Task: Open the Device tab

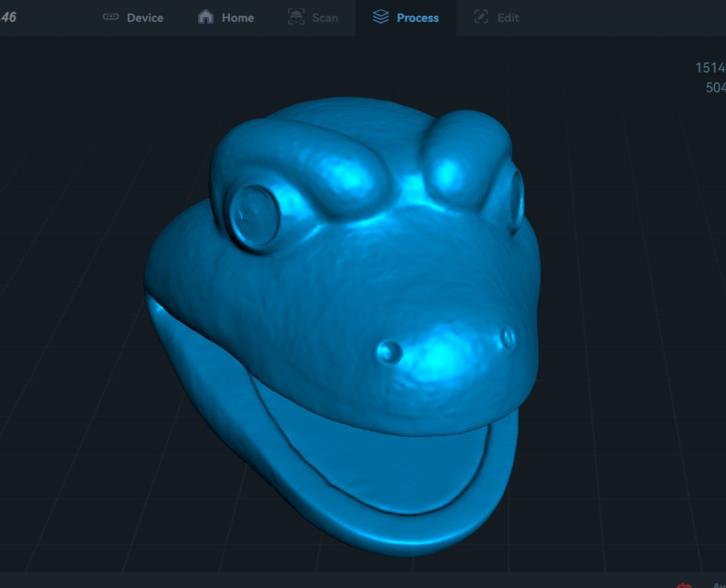Action: [x=144, y=18]
